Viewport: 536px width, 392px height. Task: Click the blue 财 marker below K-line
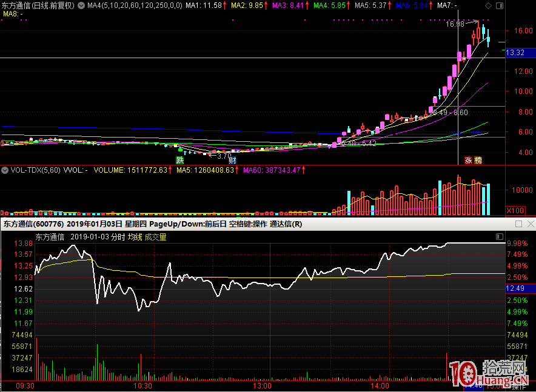[x=232, y=160]
